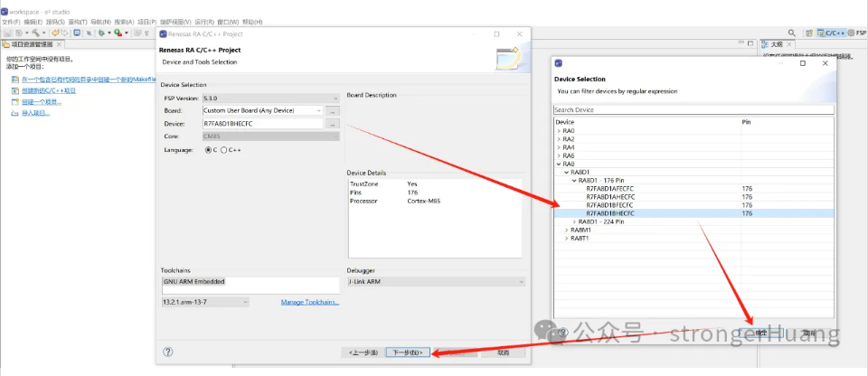Open the 项目(P) menu
Image resolution: width=868 pixels, height=376 pixels.
point(146,23)
